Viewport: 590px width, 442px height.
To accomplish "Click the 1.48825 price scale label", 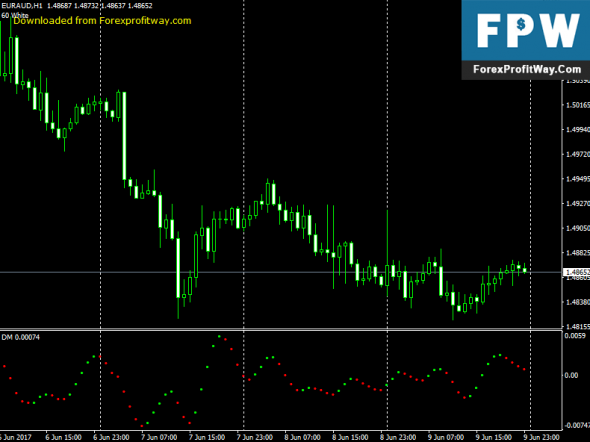I will [578, 253].
